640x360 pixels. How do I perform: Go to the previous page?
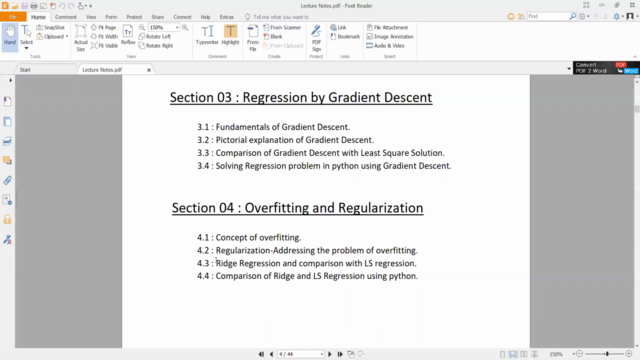271,354
